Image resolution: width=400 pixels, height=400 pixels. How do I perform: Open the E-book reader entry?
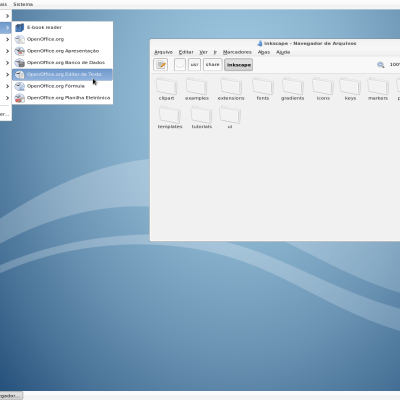click(x=62, y=27)
